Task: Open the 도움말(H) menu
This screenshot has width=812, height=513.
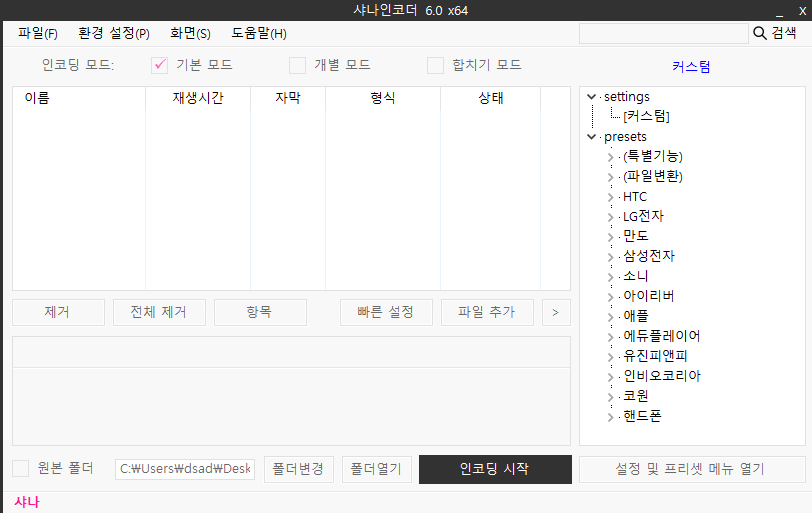Action: [258, 33]
